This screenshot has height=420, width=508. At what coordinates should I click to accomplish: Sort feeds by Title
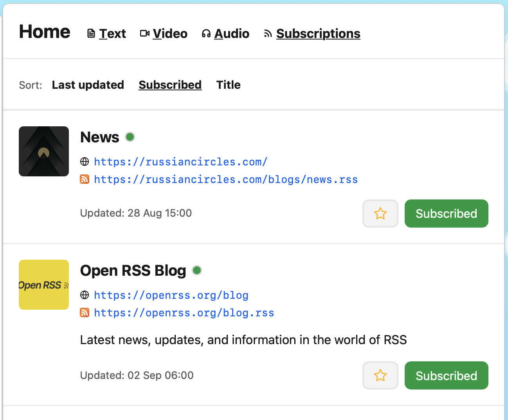pos(229,85)
